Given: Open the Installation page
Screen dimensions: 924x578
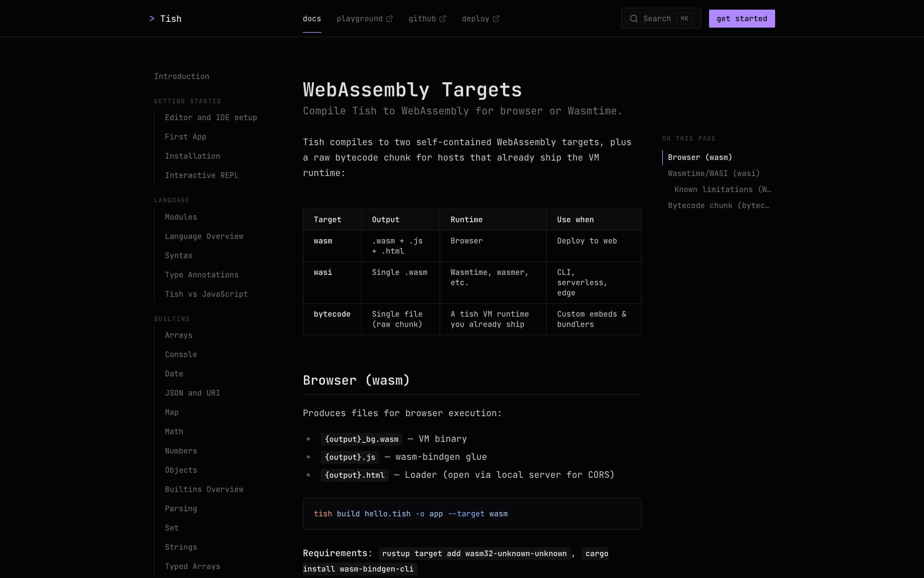Looking at the screenshot, I should (193, 156).
